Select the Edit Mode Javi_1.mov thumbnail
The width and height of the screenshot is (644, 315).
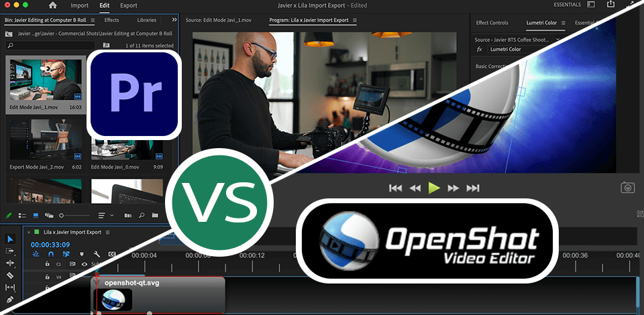click(x=46, y=80)
